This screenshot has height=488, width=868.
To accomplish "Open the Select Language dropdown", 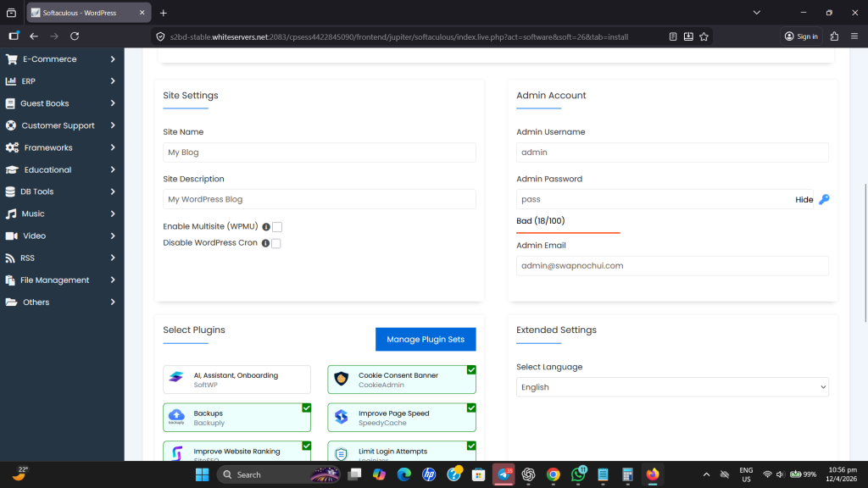I will [x=672, y=387].
